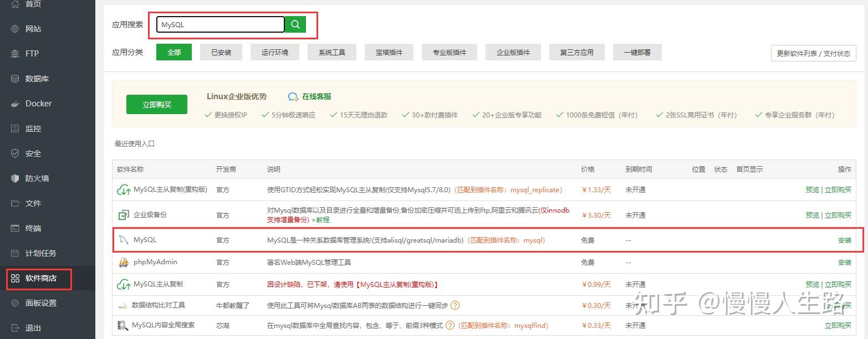Switch to the 一键部署 category tab
This screenshot has width=868, height=339.
coord(637,52)
